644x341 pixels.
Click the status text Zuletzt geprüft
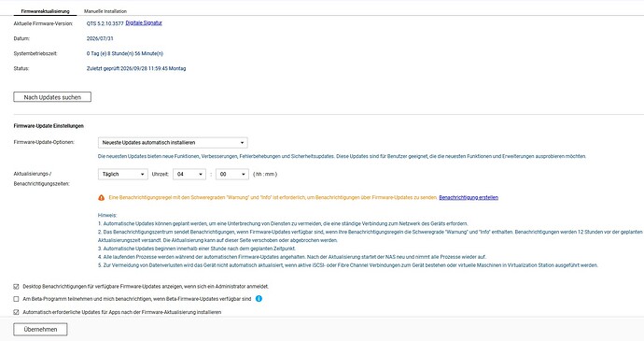pos(136,69)
